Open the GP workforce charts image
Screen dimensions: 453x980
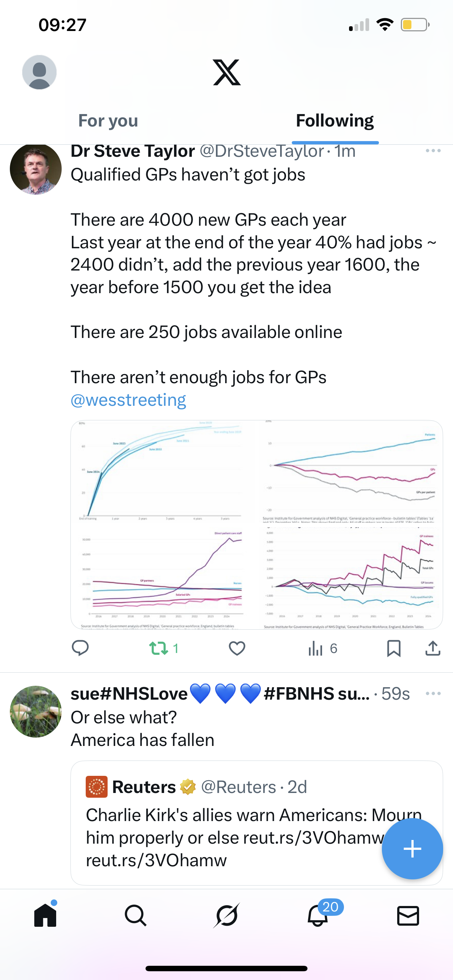(256, 524)
